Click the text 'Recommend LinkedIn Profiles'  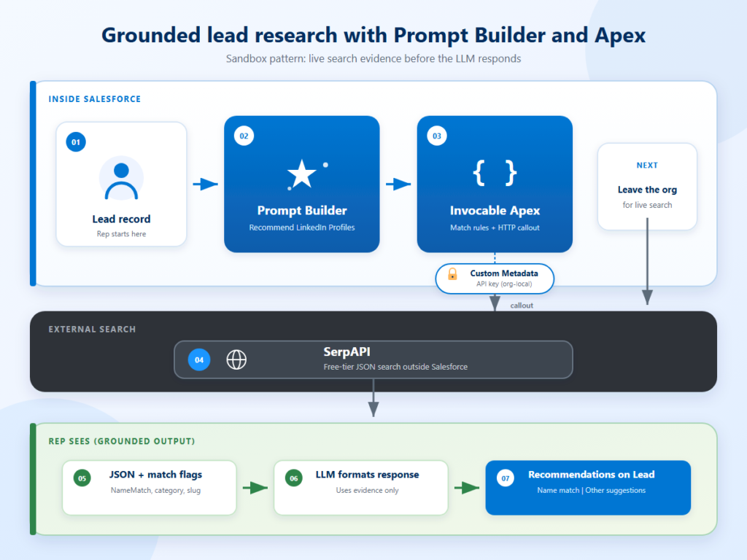tap(301, 227)
